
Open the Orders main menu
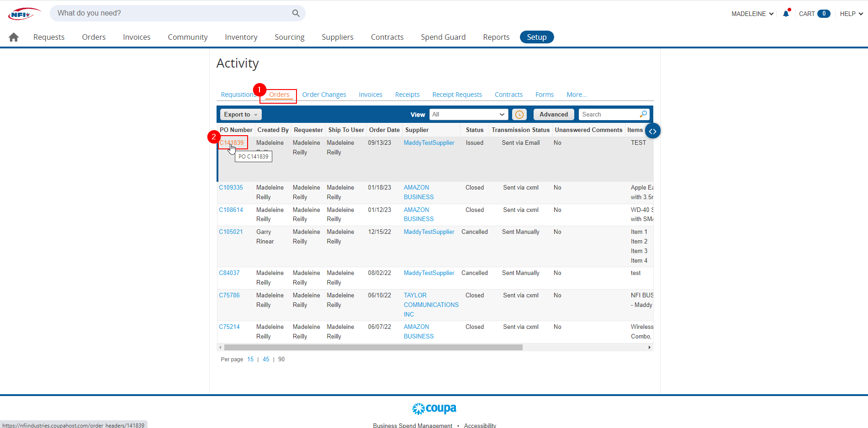point(94,37)
